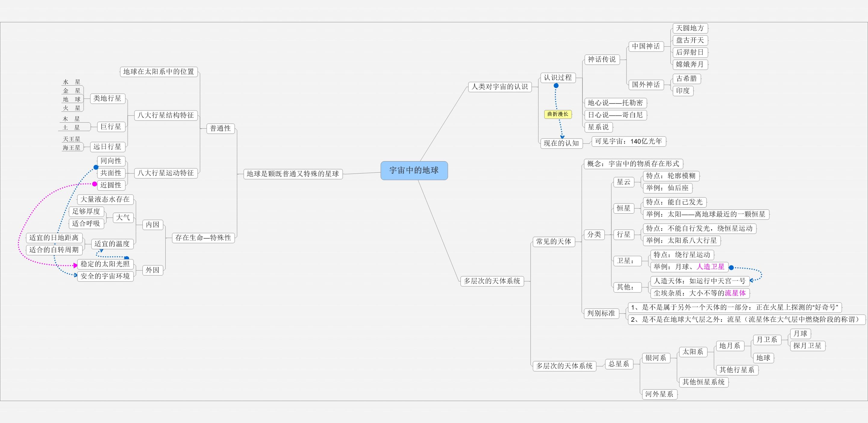The image size is (868, 423).
Task: Select the 安全的宇宙环境 node
Action: click(105, 276)
